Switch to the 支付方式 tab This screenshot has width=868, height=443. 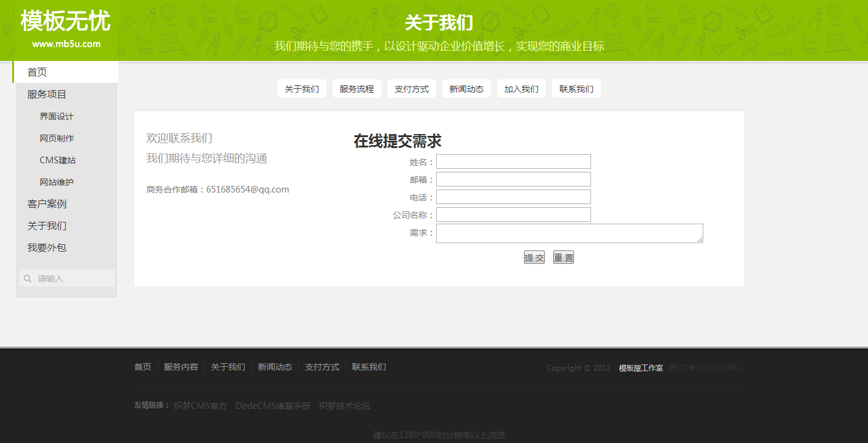coord(412,89)
